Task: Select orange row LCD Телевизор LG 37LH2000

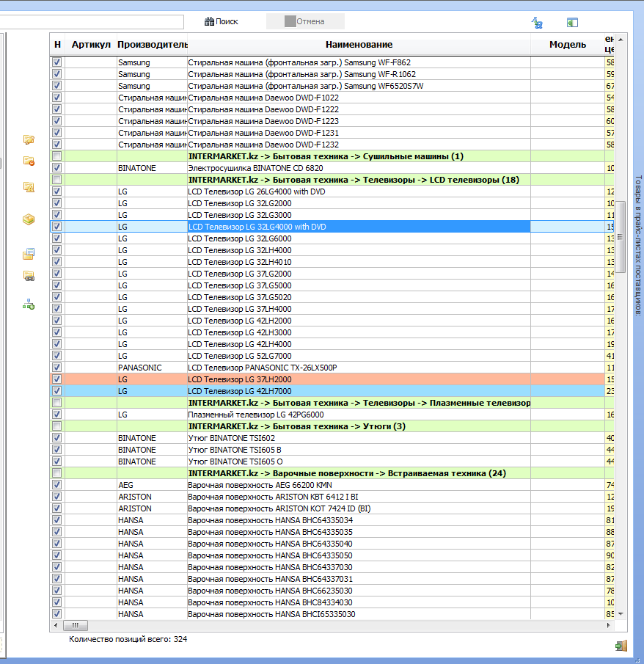Action: (x=332, y=379)
